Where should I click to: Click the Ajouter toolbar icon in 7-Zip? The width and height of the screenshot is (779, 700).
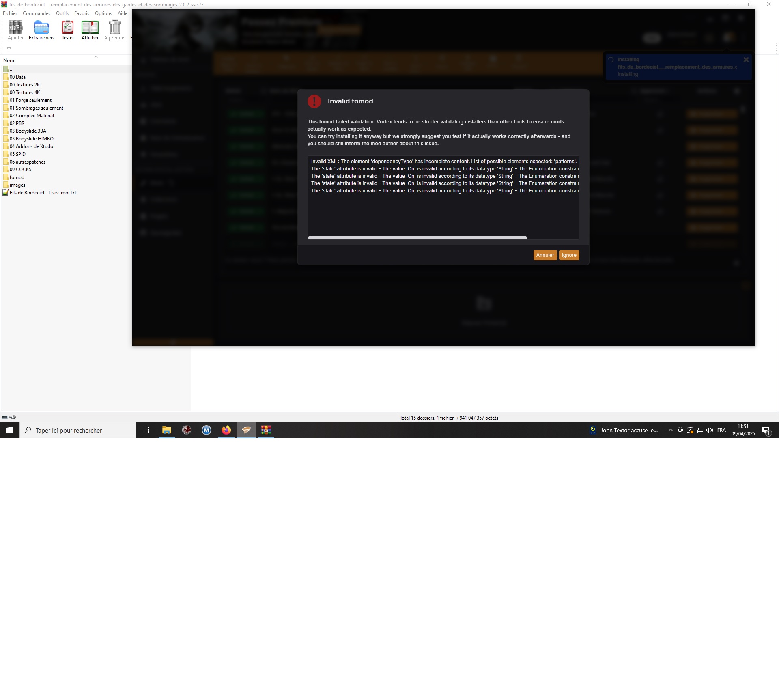[15, 30]
